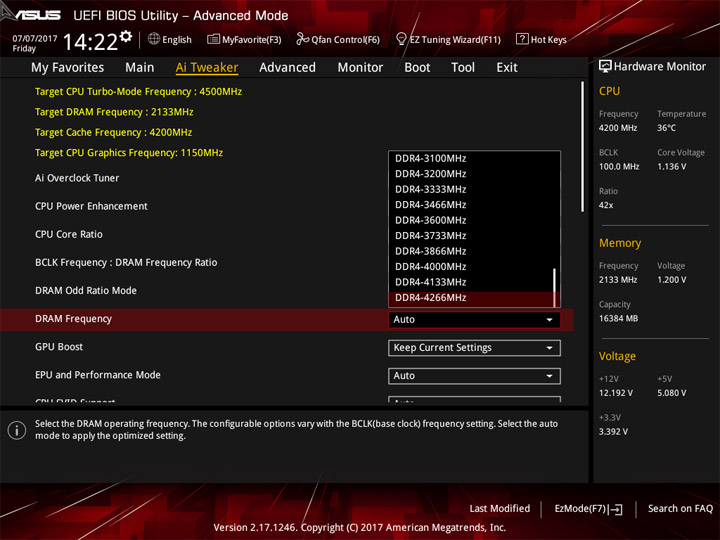Select the GPU Boost label
The width and height of the screenshot is (720, 540).
coord(59,347)
